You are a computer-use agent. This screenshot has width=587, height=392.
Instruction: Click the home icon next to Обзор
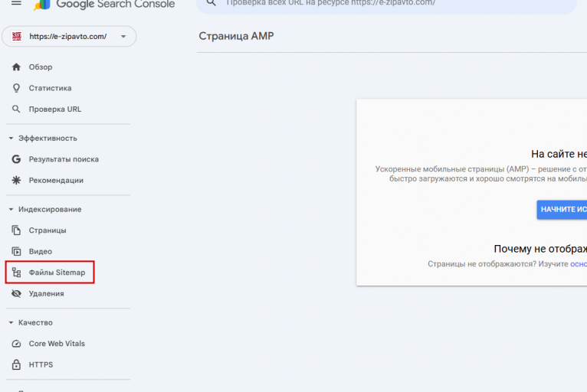click(x=16, y=67)
